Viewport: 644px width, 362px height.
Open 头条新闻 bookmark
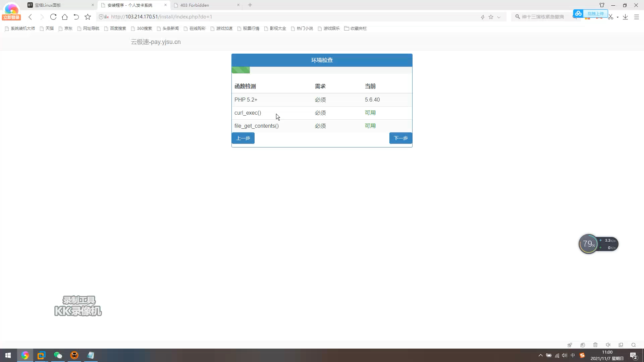click(168, 28)
